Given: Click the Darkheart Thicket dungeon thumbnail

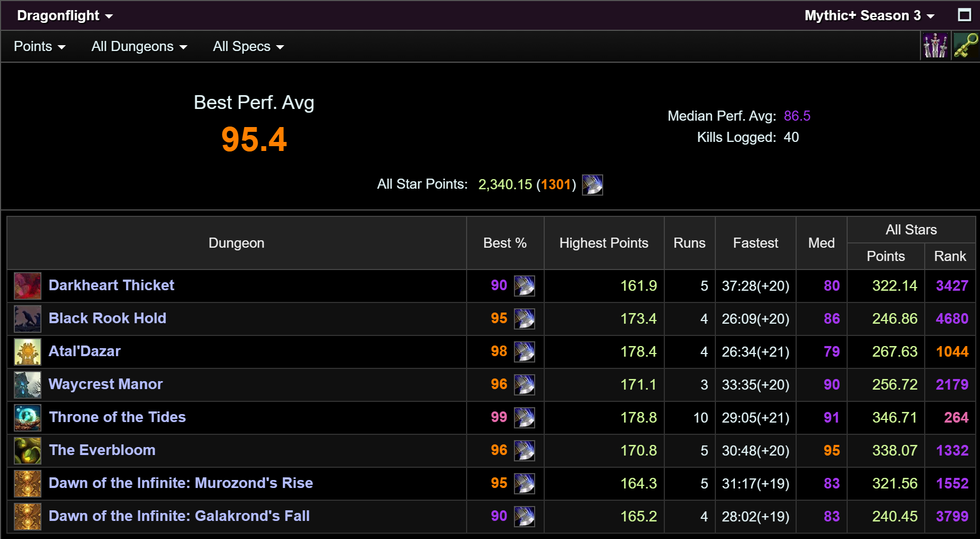Looking at the screenshot, I should (28, 286).
